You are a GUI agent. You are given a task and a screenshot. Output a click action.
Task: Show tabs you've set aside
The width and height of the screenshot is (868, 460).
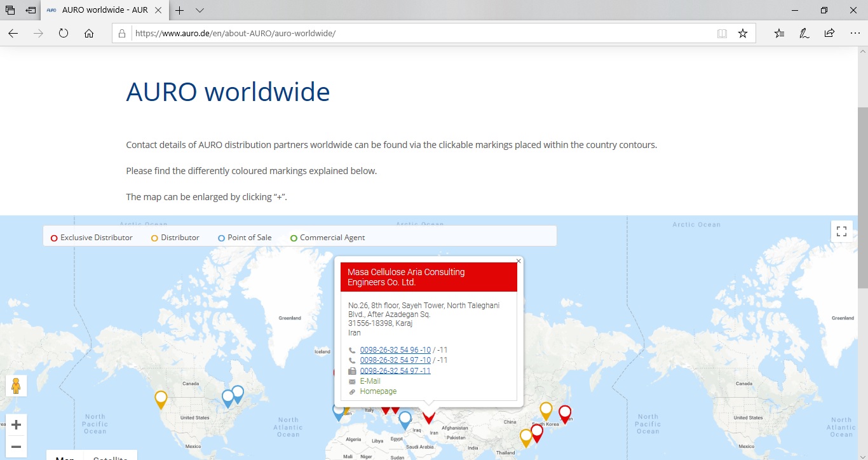10,10
